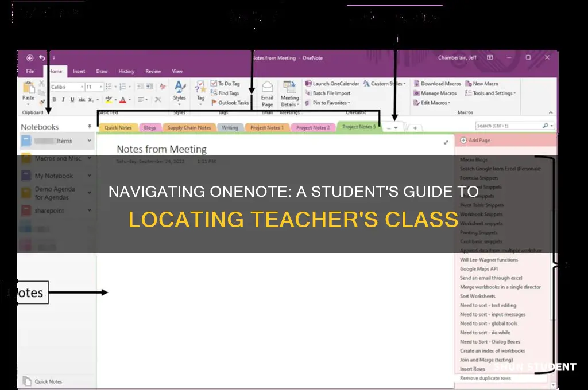Click Download Macros
This screenshot has height=390, width=588.
pos(437,84)
